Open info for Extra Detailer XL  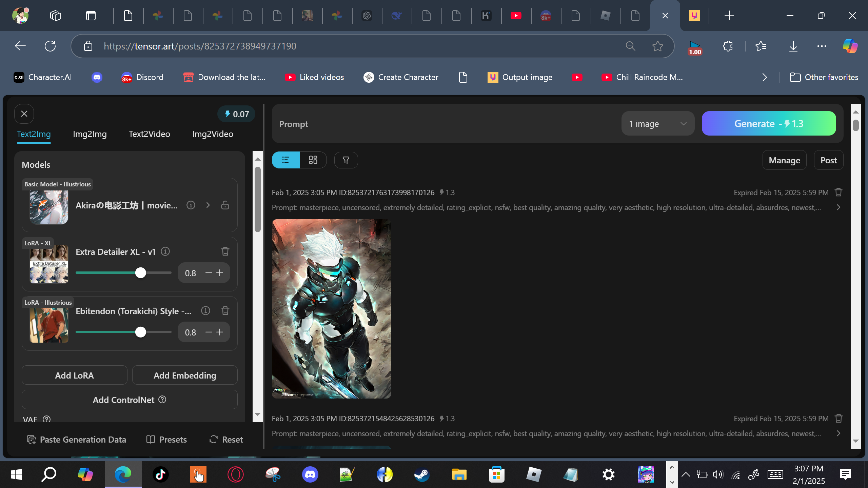pyautogui.click(x=165, y=251)
